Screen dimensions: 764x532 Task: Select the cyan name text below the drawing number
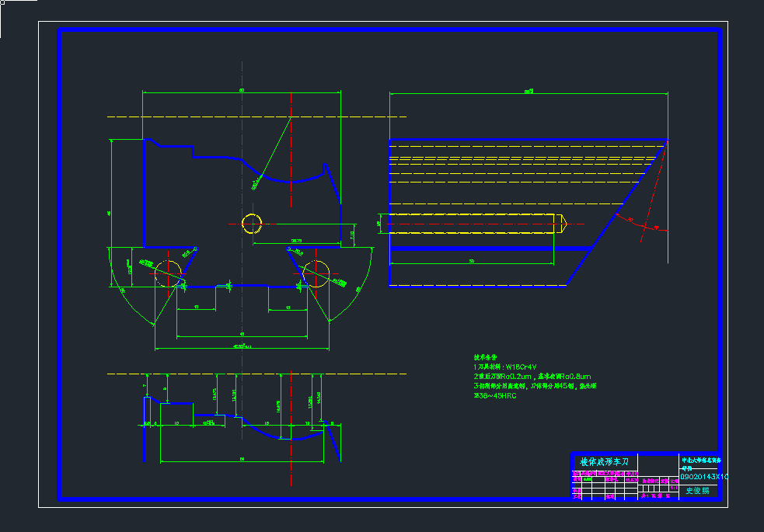point(696,491)
